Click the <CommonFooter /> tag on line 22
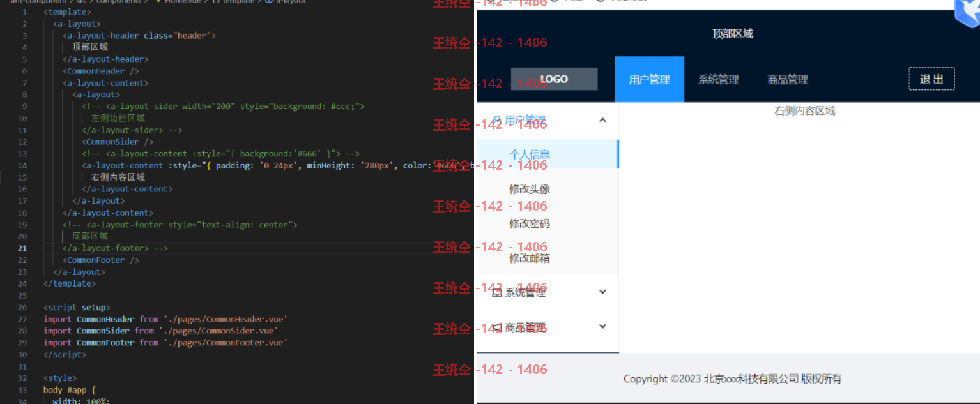This screenshot has height=404, width=980. [100, 260]
